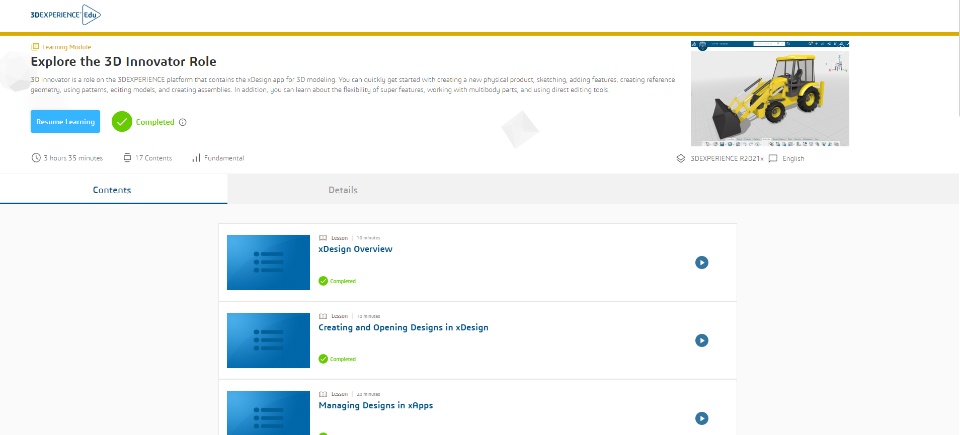
Task: Click the '3DEXPERIENCE R2021x' version text
Action: click(727, 158)
